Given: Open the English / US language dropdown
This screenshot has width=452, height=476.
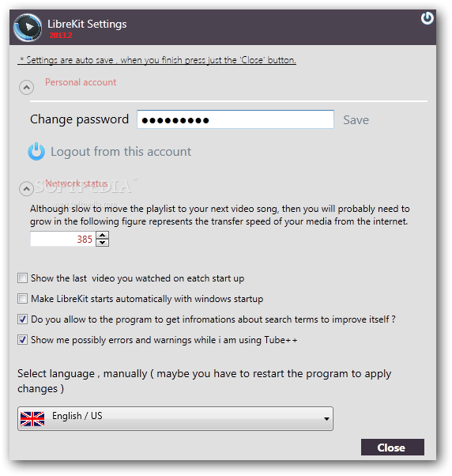Looking at the screenshot, I should 175,418.
